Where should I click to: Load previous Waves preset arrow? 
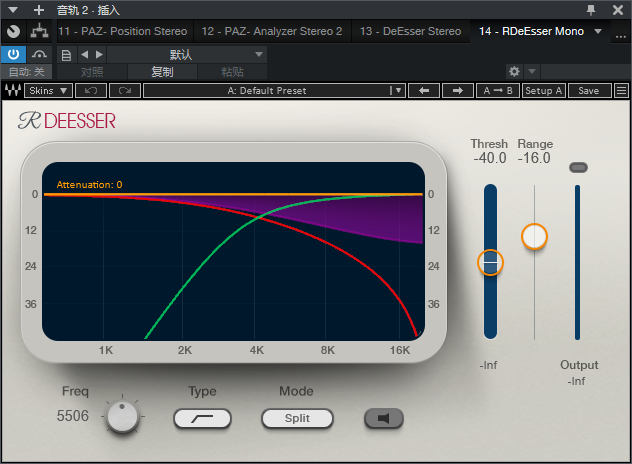(424, 90)
